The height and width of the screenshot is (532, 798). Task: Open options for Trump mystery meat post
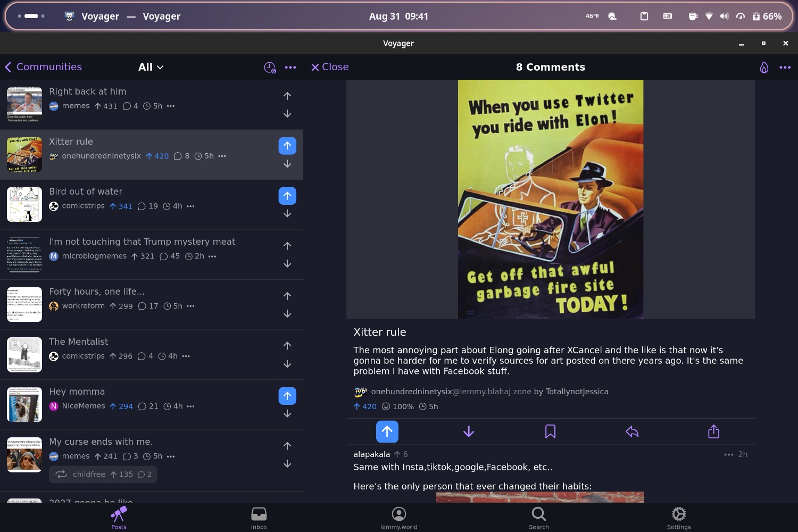[212, 256]
